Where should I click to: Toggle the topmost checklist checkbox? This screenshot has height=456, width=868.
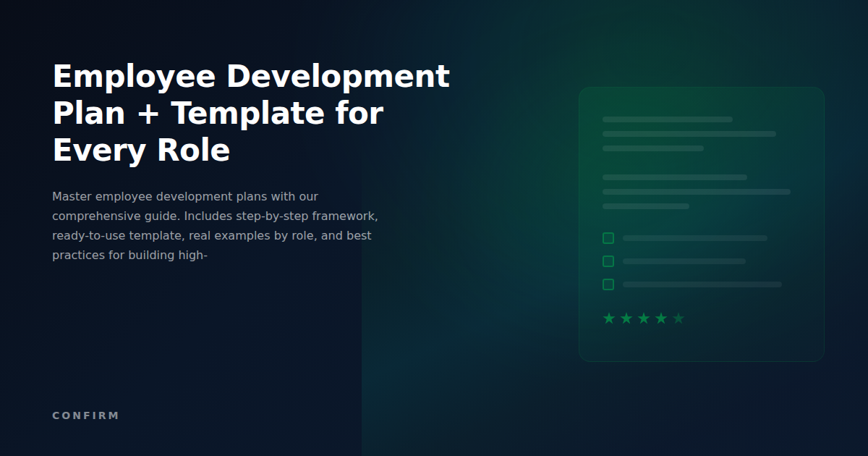(x=608, y=237)
